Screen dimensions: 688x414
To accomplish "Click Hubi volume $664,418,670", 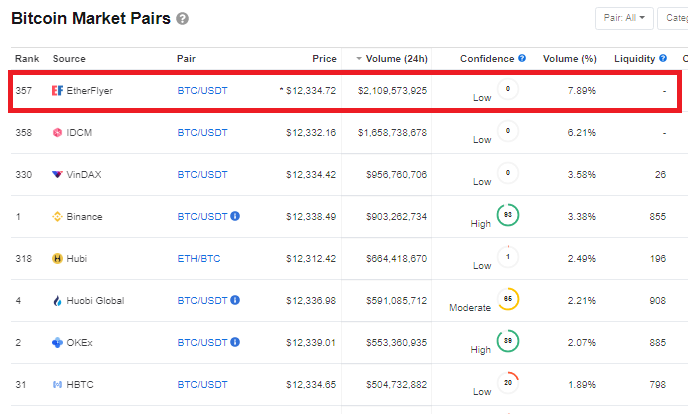I will click(x=397, y=259).
